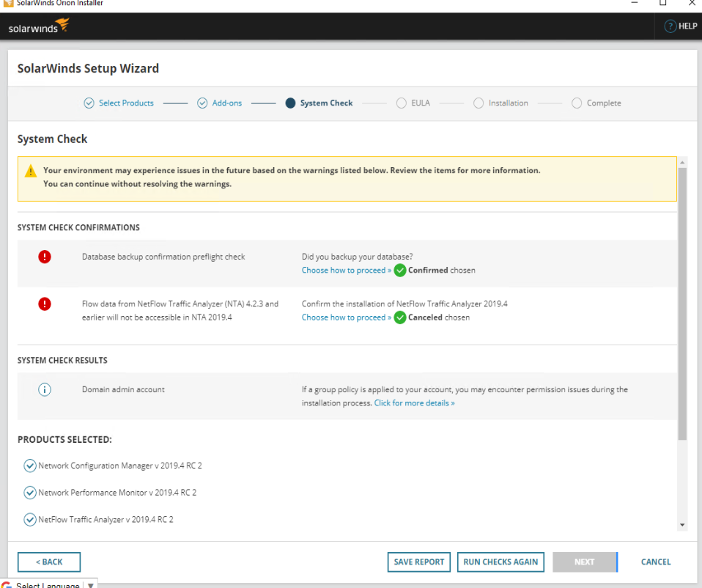Screen dimensions: 702x588
Task: Go to Add-ons wizard step
Action: click(227, 103)
